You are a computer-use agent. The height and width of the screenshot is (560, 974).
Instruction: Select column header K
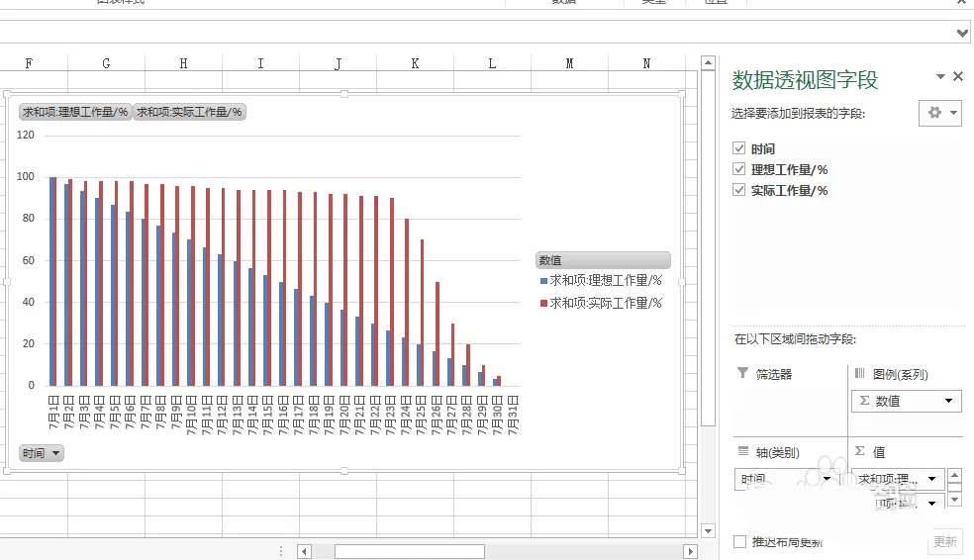(415, 63)
